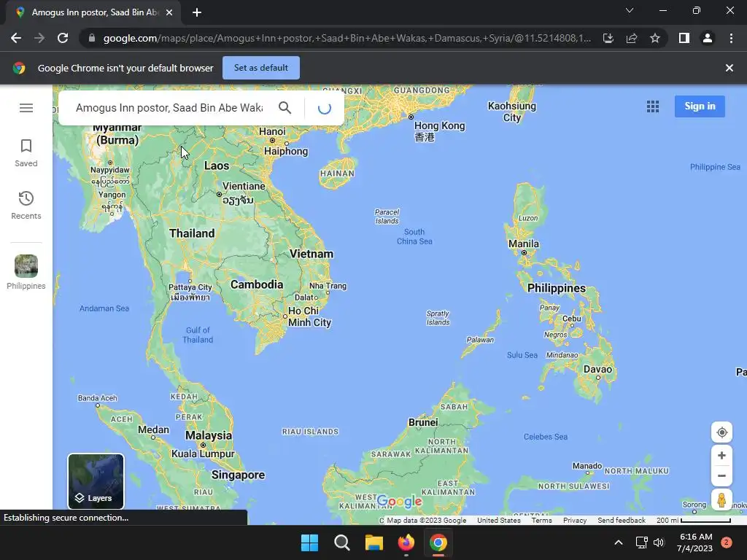Show your location on map
The height and width of the screenshot is (560, 747).
(x=721, y=432)
